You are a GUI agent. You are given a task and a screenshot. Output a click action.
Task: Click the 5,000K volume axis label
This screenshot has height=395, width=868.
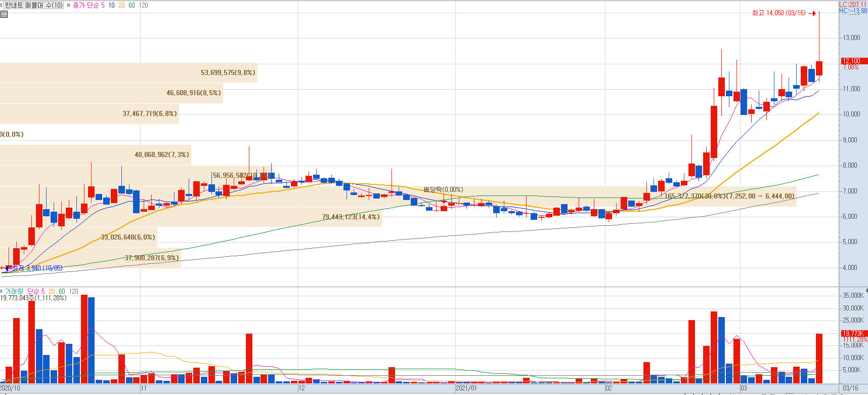[x=851, y=370]
